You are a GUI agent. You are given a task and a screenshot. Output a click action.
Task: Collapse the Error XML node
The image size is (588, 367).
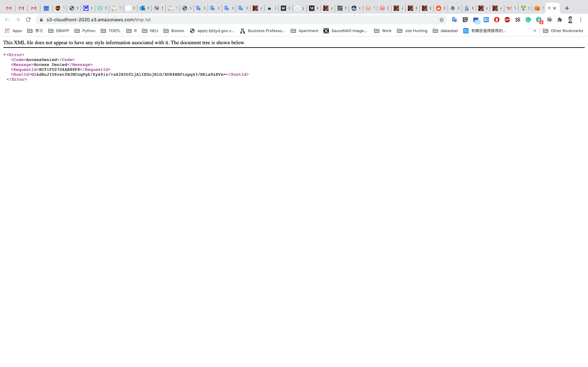click(5, 55)
